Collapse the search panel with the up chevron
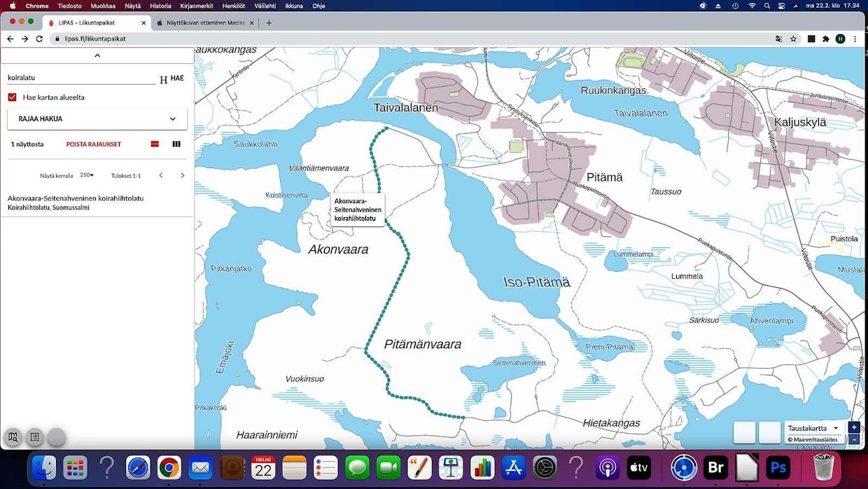Screen dimensions: 868x489 [x=97, y=55]
